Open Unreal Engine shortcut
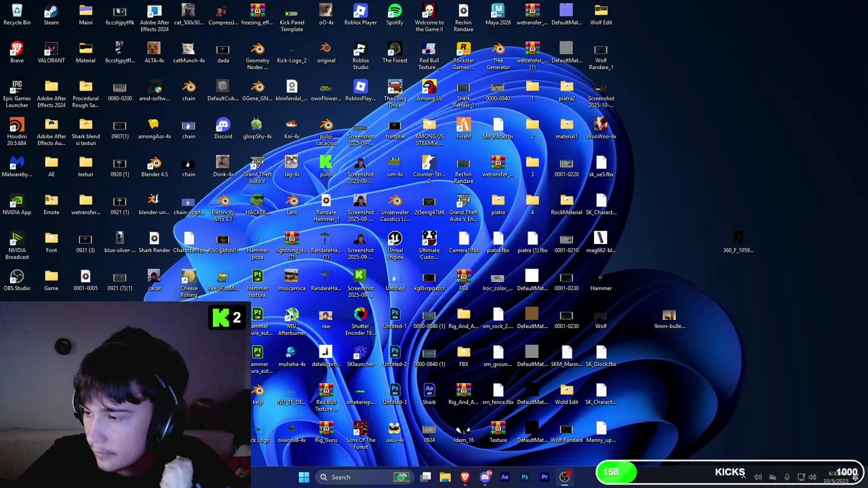Image resolution: width=868 pixels, height=488 pixels. [x=395, y=246]
